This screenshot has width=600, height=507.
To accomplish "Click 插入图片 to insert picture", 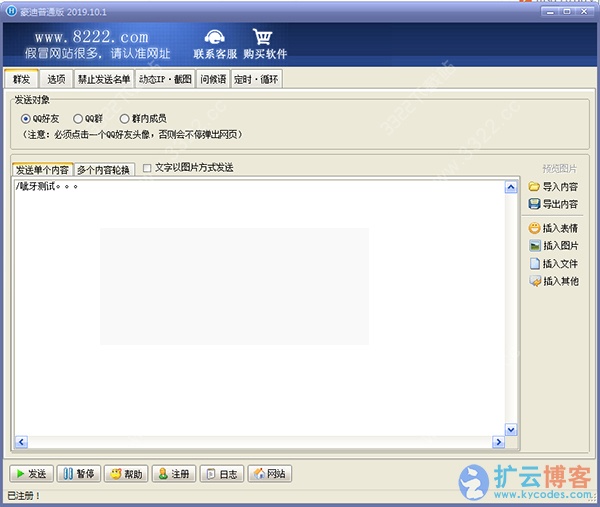I will [553, 246].
